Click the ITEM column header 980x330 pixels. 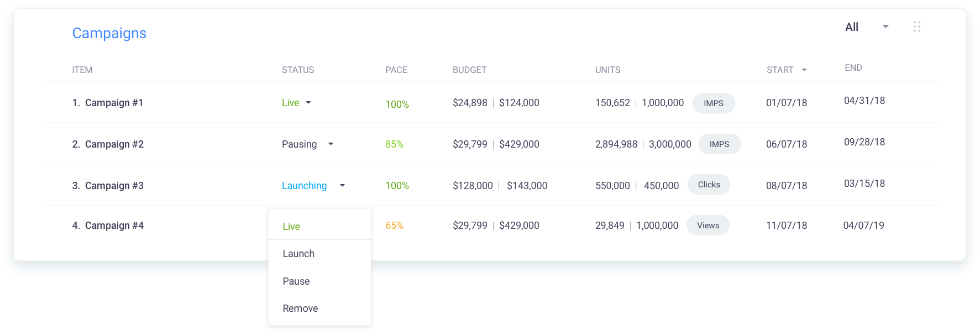coord(82,70)
